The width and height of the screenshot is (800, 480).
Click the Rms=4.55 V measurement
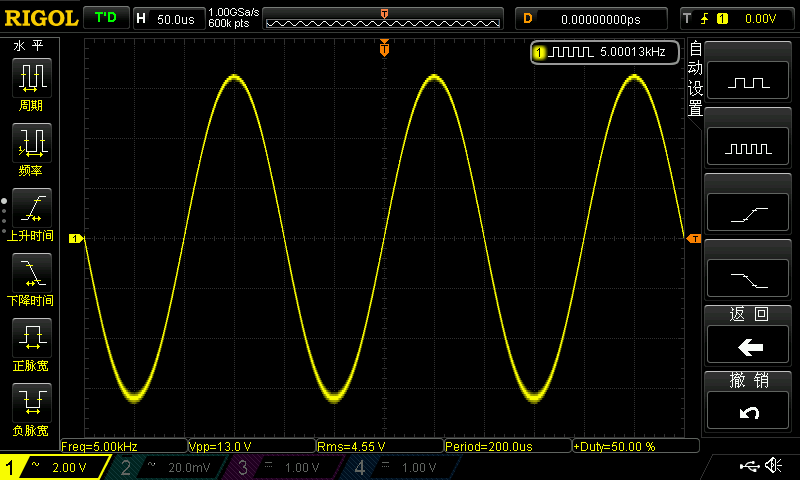tap(380, 446)
